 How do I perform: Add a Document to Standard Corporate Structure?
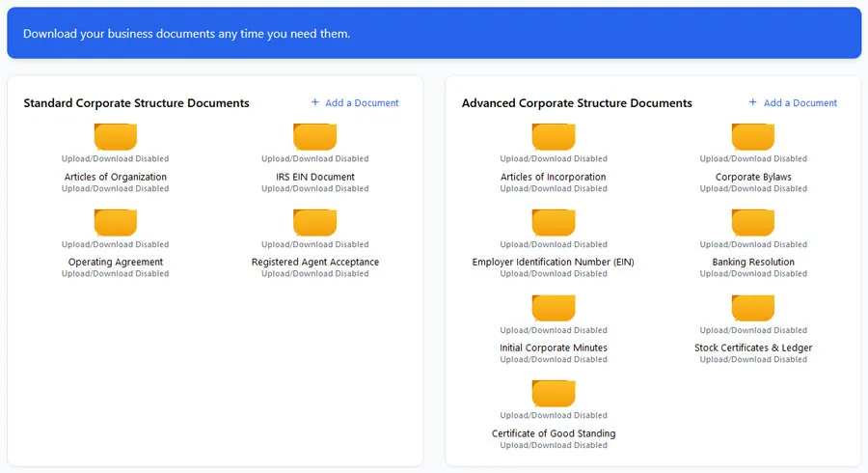[x=355, y=103]
